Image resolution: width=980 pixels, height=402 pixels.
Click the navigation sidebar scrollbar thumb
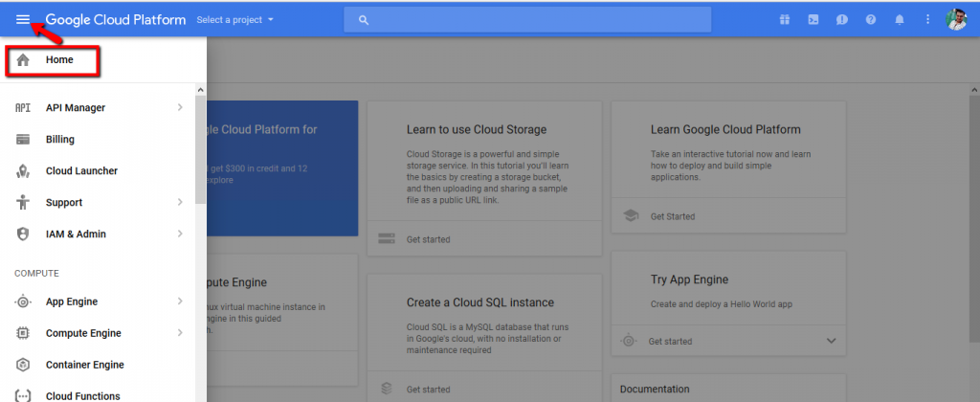pos(201,150)
